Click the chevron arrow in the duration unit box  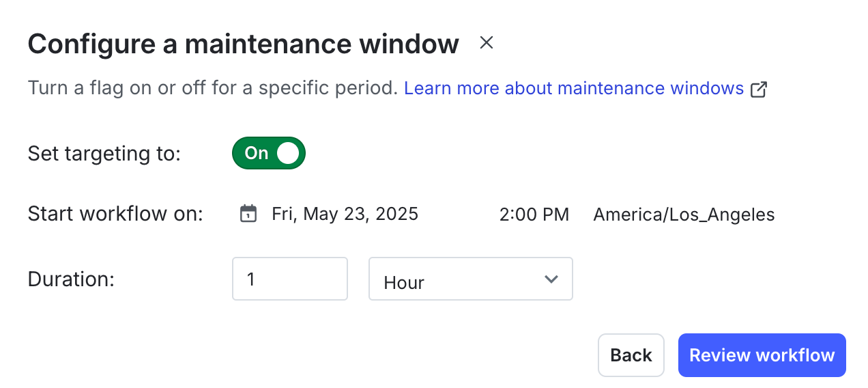(551, 279)
